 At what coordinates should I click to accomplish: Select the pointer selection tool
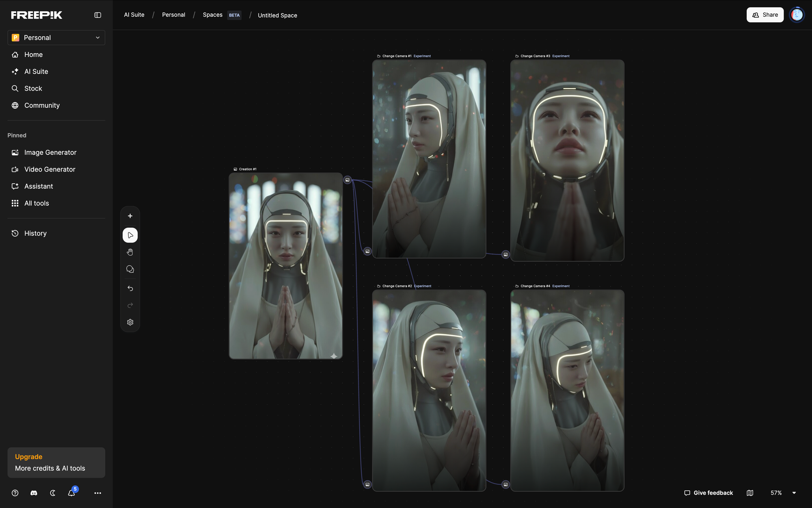[x=130, y=235]
